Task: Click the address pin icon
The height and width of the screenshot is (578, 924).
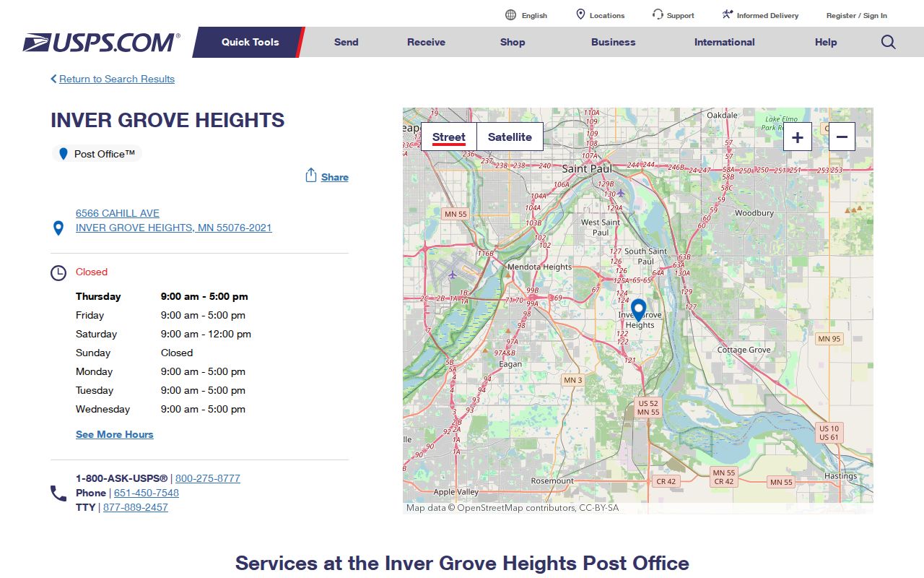Action: click(58, 228)
